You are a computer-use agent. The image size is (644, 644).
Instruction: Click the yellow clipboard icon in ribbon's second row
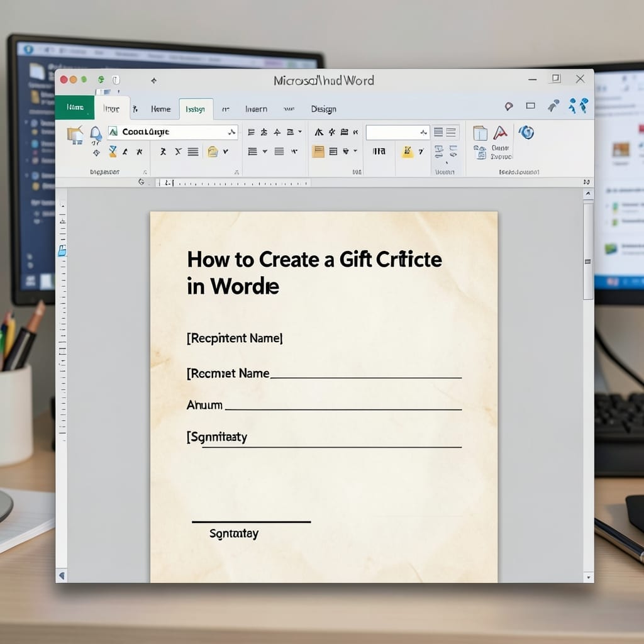(213, 152)
